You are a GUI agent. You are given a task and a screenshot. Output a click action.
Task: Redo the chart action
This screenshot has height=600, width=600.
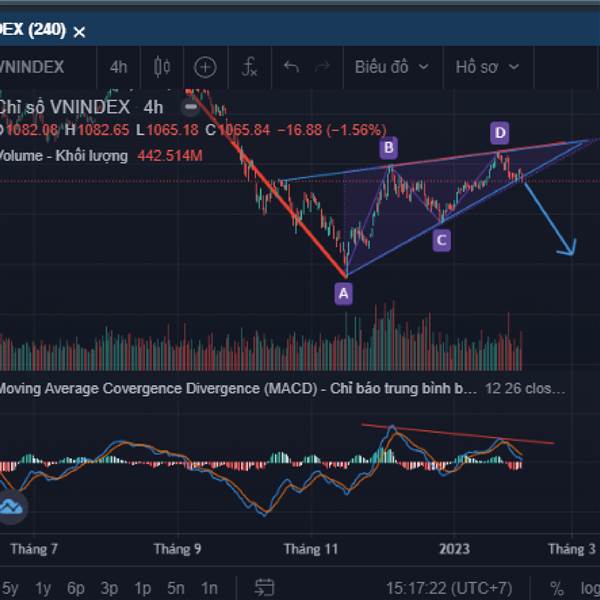tap(322, 67)
